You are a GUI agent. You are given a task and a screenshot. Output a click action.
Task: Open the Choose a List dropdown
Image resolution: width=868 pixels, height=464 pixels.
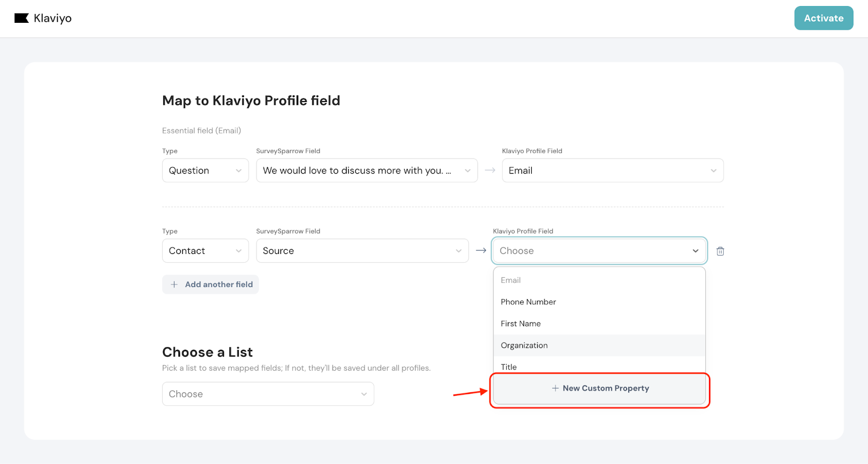268,394
